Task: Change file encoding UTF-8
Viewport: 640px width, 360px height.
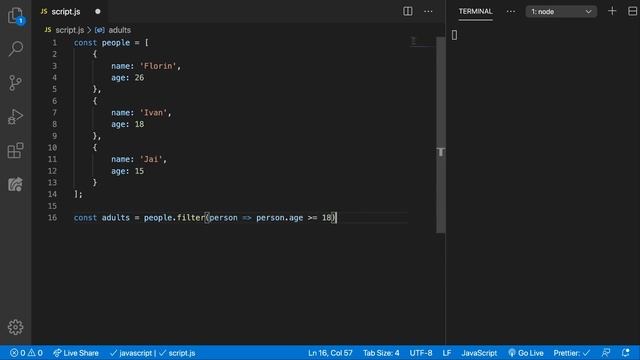Action: pyautogui.click(x=421, y=353)
